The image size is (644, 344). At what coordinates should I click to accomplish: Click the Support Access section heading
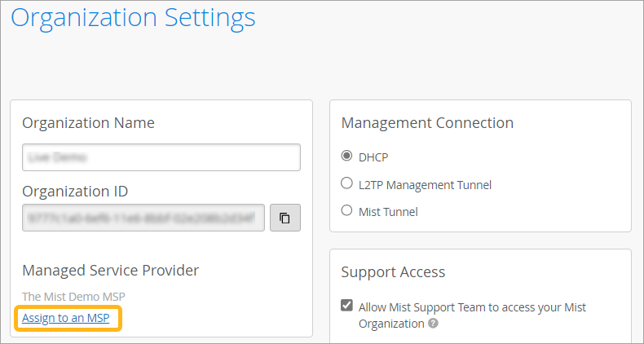point(393,272)
